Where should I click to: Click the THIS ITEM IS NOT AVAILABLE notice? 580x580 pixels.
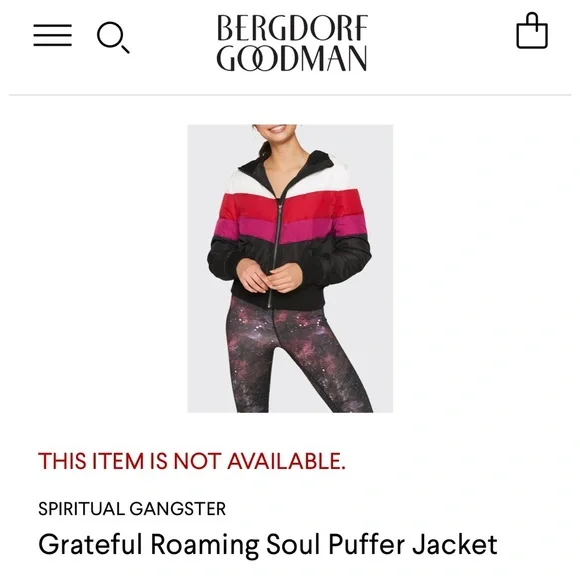click(192, 461)
